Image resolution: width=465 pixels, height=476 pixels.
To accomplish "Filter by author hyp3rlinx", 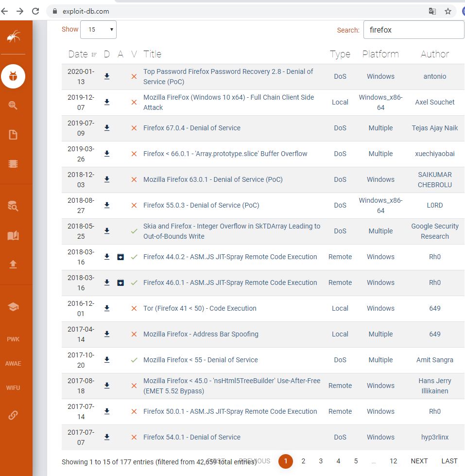I will [435, 437].
